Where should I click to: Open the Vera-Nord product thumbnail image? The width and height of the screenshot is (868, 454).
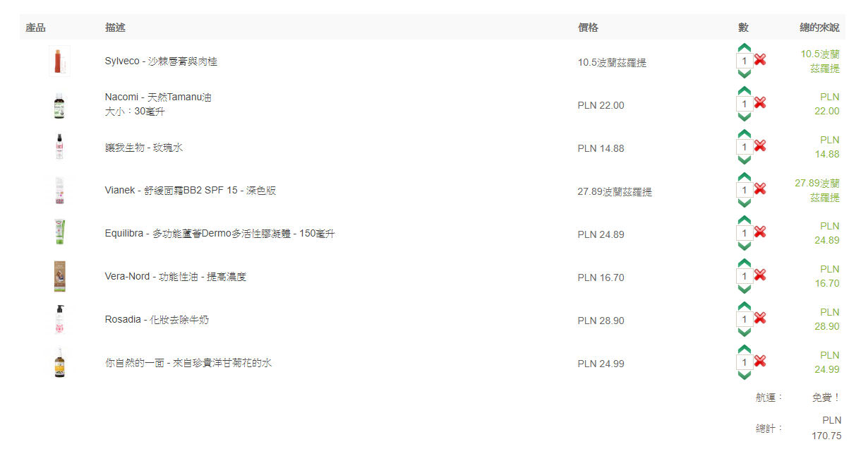tap(59, 277)
